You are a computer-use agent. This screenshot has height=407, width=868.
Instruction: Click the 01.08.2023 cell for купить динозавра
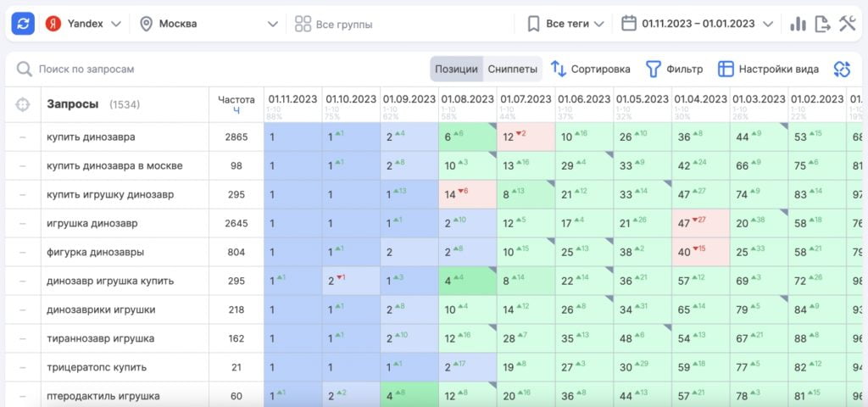[x=467, y=137]
